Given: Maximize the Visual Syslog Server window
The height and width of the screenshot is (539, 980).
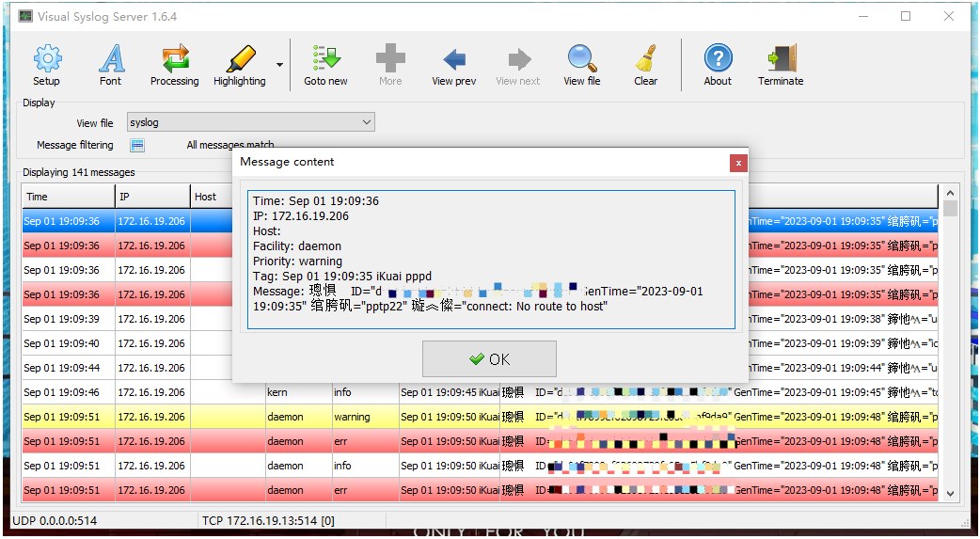Looking at the screenshot, I should point(906,16).
